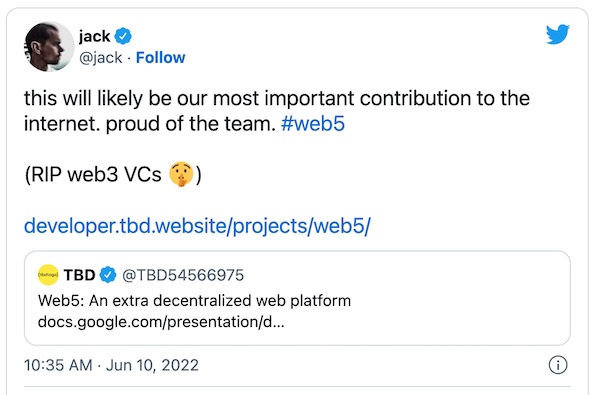This screenshot has width=600, height=395.
Task: Click the TBD display name
Action: [x=79, y=275]
